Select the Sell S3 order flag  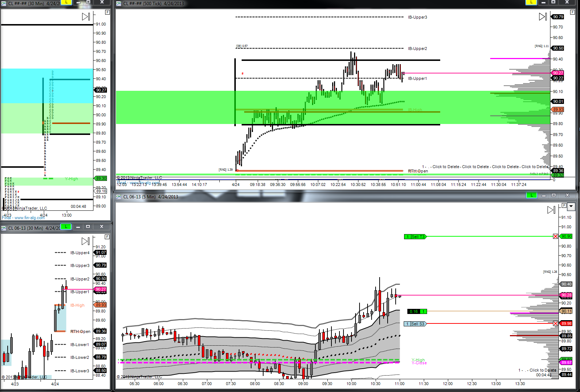click(x=415, y=324)
